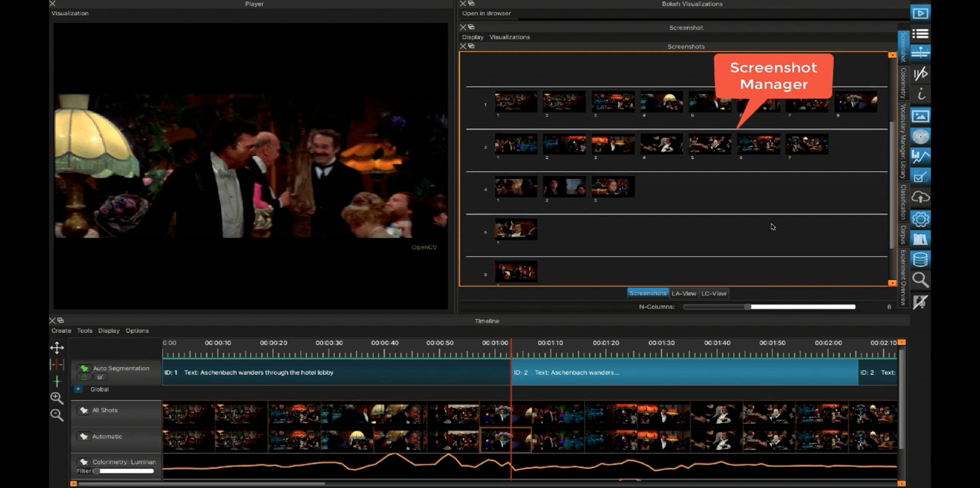Open the Visualization menu in Player
The image size is (980, 488).
70,13
